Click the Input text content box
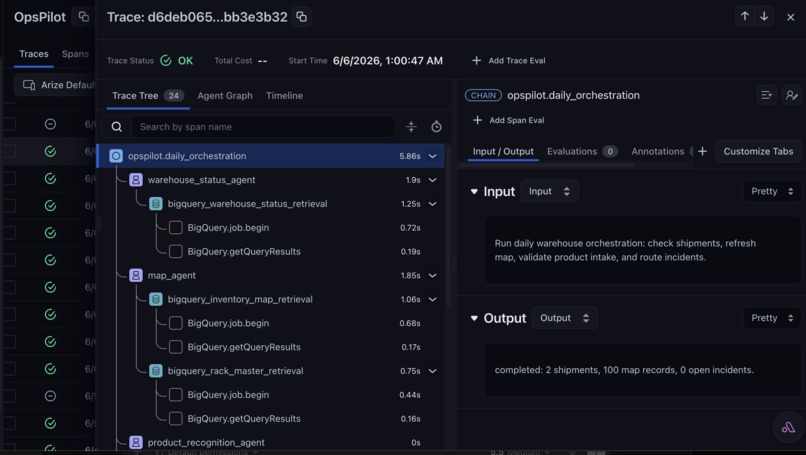806x455 pixels. pos(642,250)
